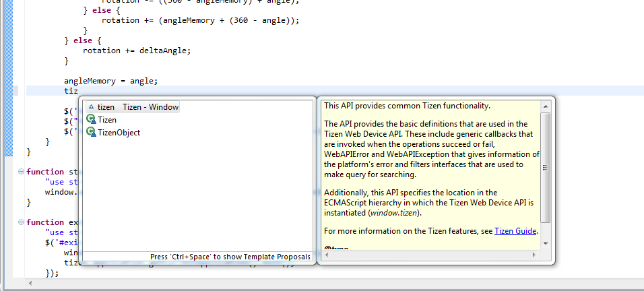Image resolution: width=644 pixels, height=291 pixels.
Task: Select the 'tizen Tizen - Window' proposal
Action: point(133,107)
